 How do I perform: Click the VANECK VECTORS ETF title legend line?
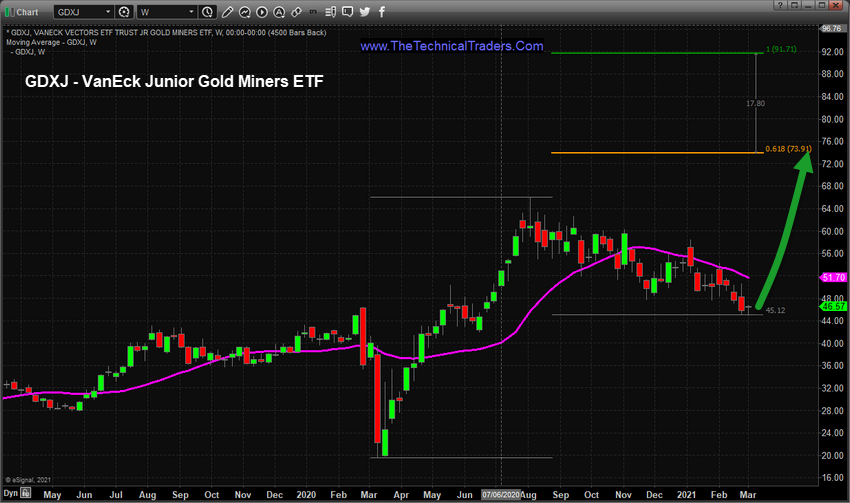tap(166, 33)
